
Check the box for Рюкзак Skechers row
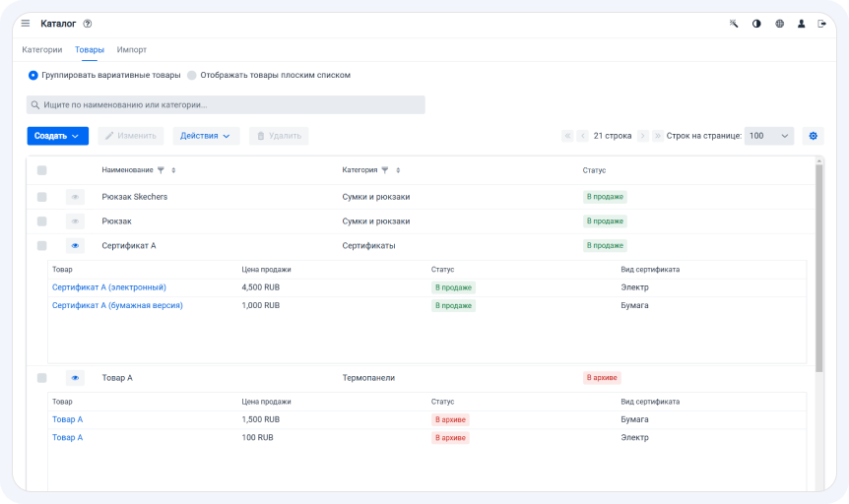click(x=41, y=197)
